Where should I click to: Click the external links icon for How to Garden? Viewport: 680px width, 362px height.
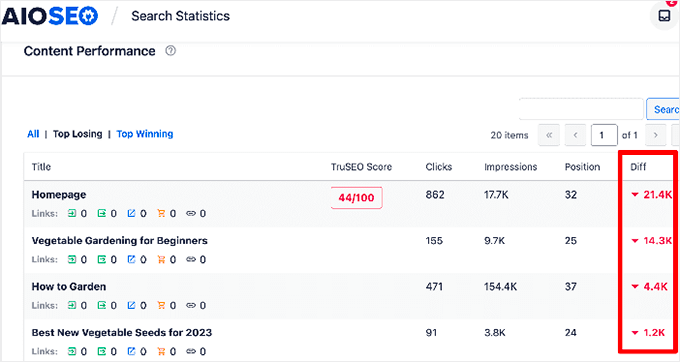pyautogui.click(x=131, y=305)
